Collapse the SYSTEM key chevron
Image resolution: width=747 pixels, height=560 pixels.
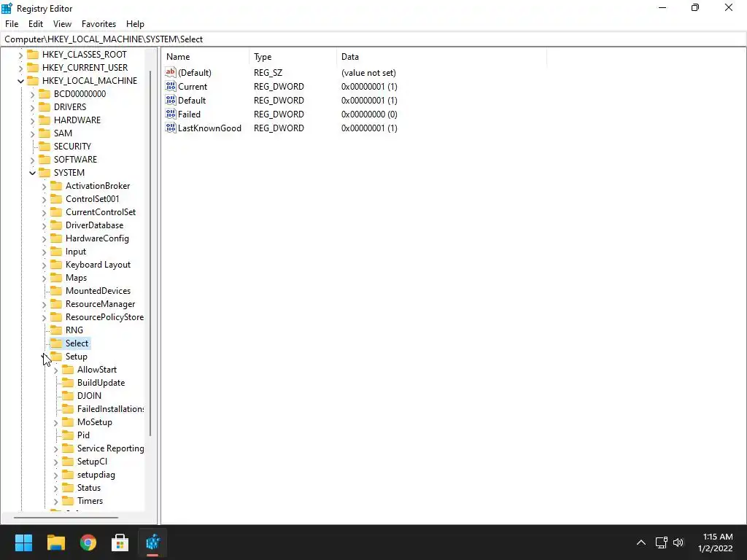pos(32,173)
